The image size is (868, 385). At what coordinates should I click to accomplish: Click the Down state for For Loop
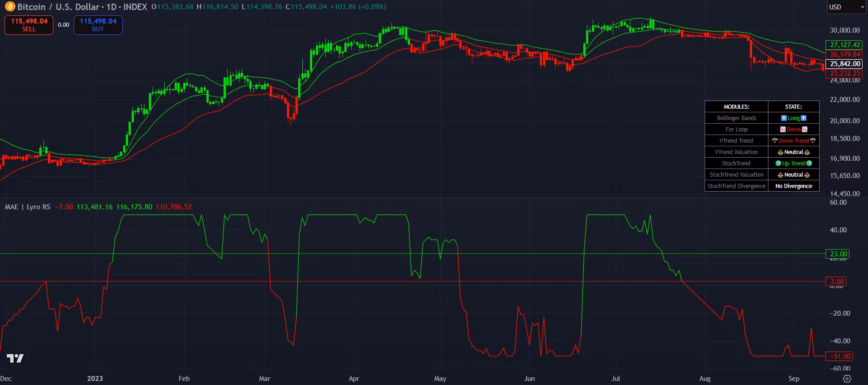793,130
